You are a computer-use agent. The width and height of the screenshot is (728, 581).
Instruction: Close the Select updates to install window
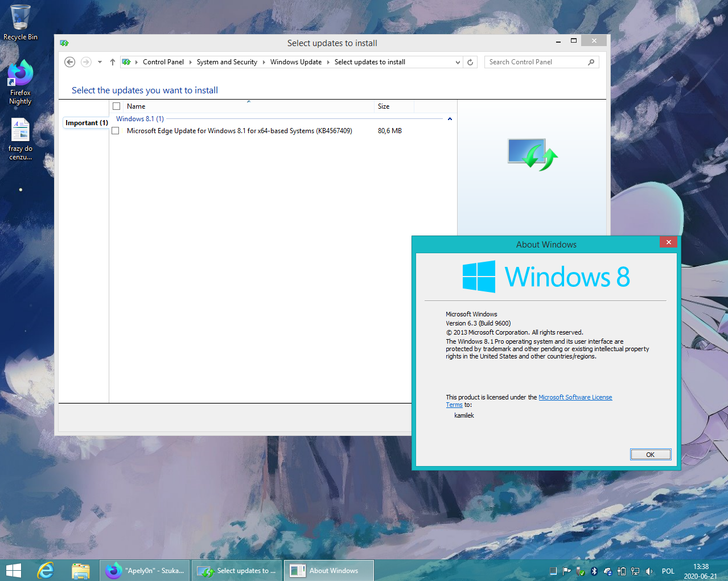(594, 41)
